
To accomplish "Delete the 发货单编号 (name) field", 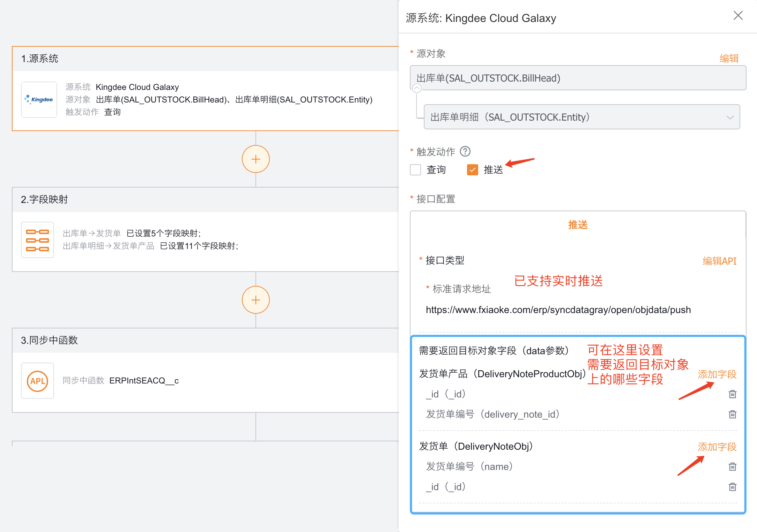I will pos(732,466).
